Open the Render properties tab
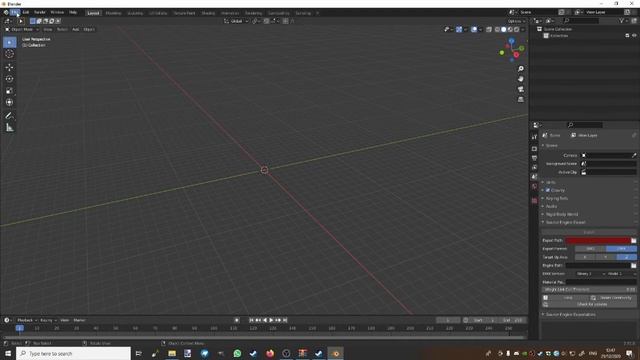The image size is (640, 360). (x=534, y=149)
